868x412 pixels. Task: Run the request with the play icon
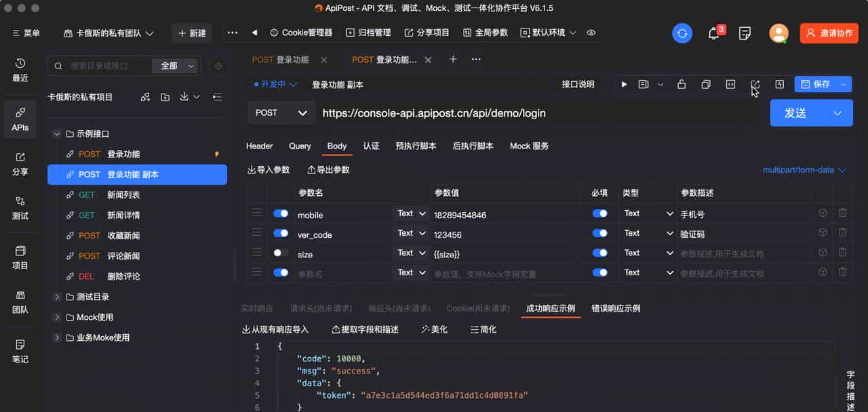(624, 84)
